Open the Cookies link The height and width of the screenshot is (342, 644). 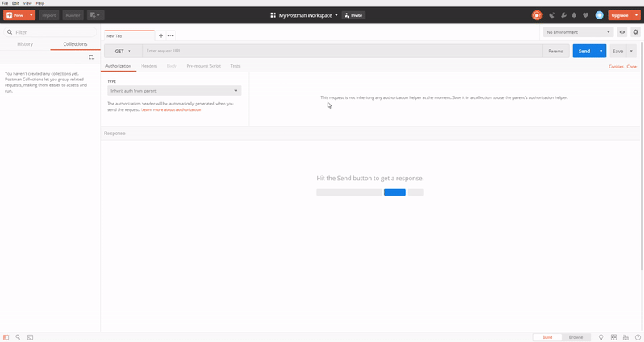click(616, 67)
